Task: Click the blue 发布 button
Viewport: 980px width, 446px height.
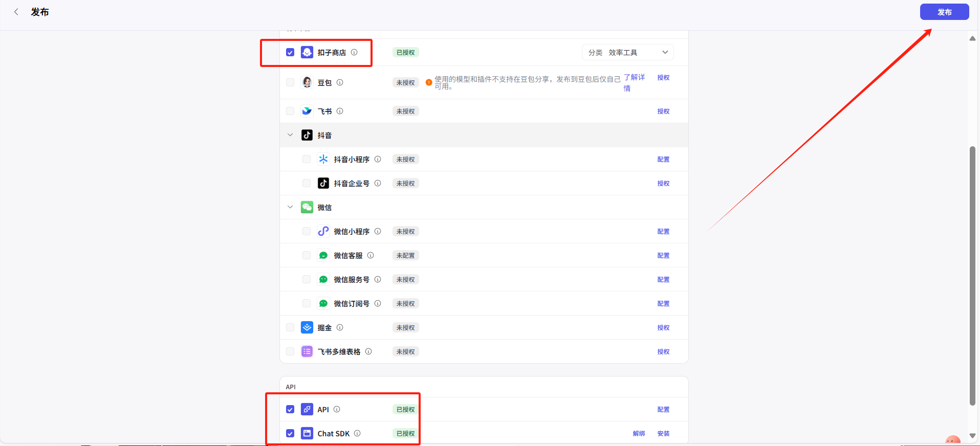Action: click(x=944, y=12)
